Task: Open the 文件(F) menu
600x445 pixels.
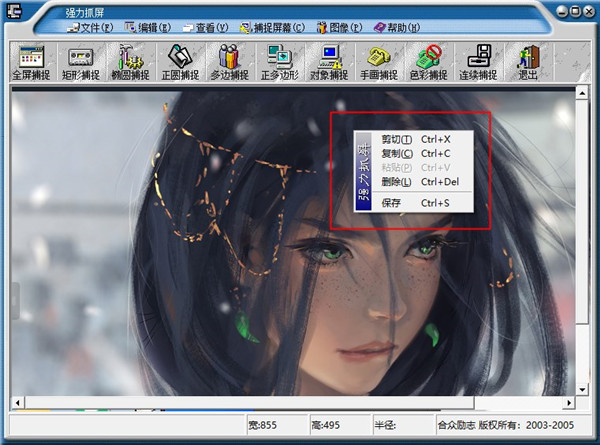Action: tap(91, 27)
